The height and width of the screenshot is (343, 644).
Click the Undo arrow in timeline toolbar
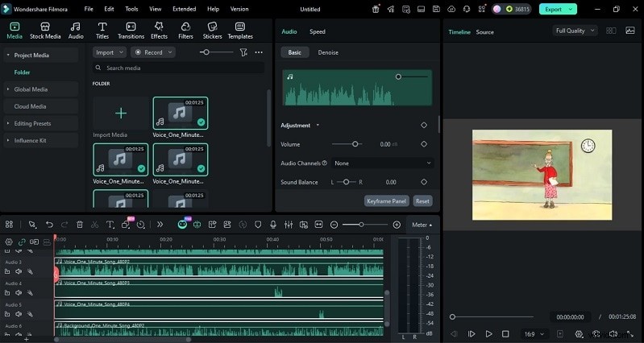click(x=49, y=225)
